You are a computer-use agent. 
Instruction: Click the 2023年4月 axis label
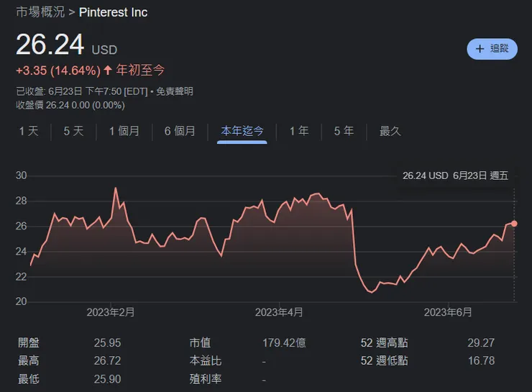279,312
